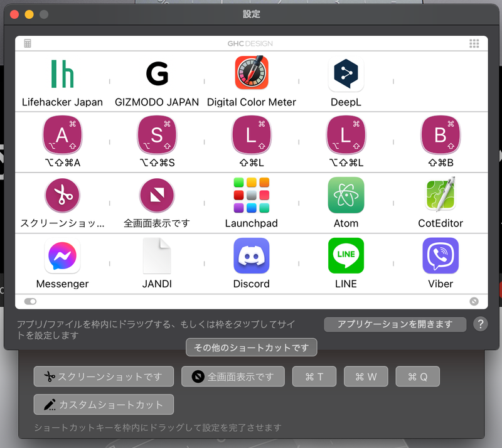Select the スクリーンショットです shortcut button
Screen dimensions: 502x448
point(104,376)
